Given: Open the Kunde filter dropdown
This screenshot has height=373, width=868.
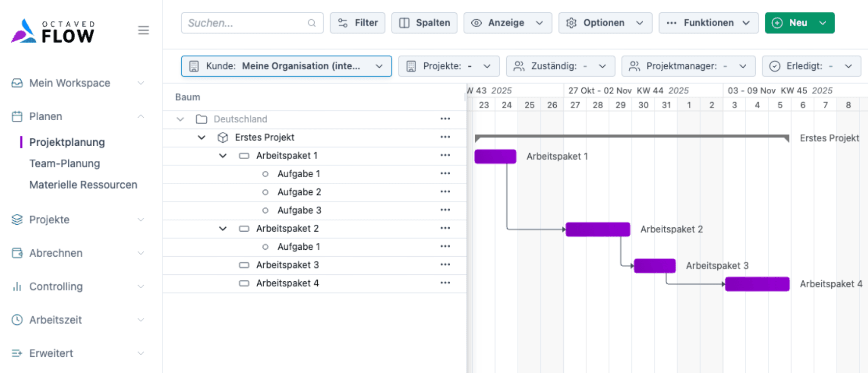Looking at the screenshot, I should coord(286,66).
